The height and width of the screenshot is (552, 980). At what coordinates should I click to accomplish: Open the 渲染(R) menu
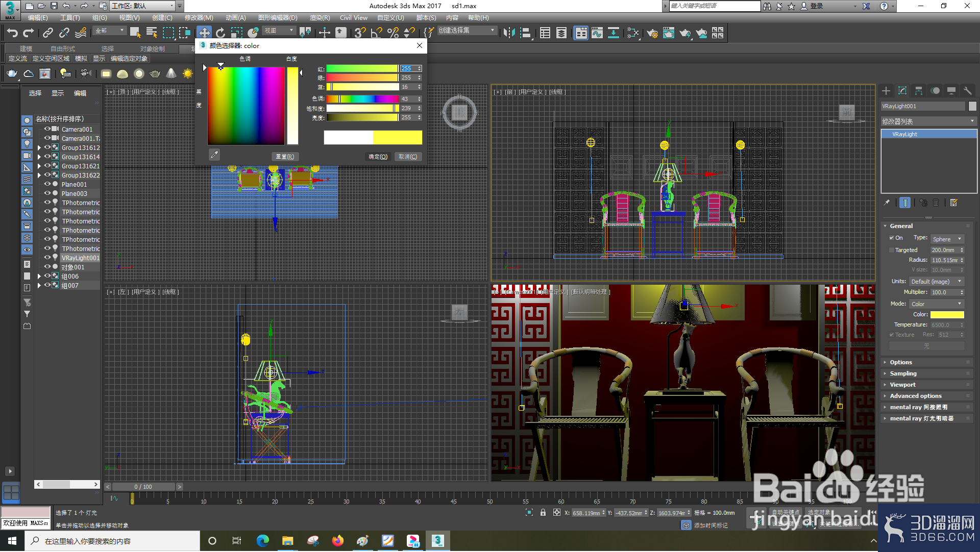point(320,18)
